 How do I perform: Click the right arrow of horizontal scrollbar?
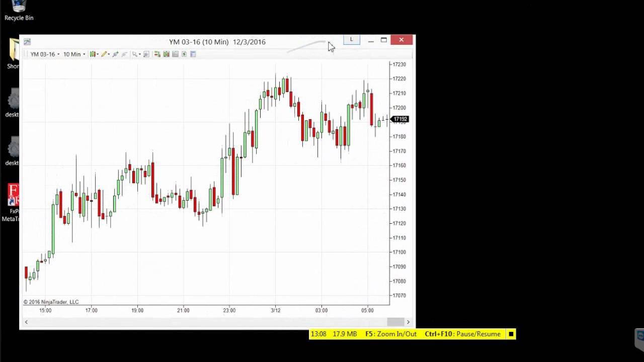pyautogui.click(x=408, y=322)
